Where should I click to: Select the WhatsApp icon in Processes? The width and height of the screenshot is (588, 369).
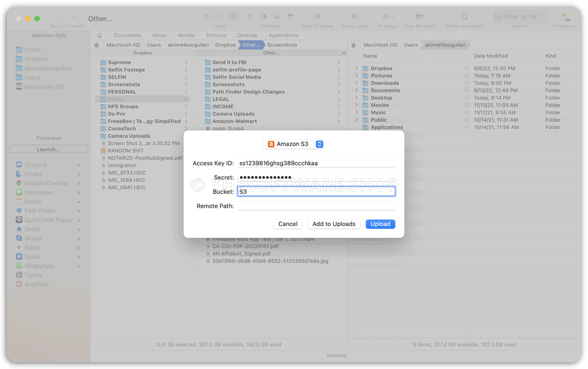(x=19, y=266)
